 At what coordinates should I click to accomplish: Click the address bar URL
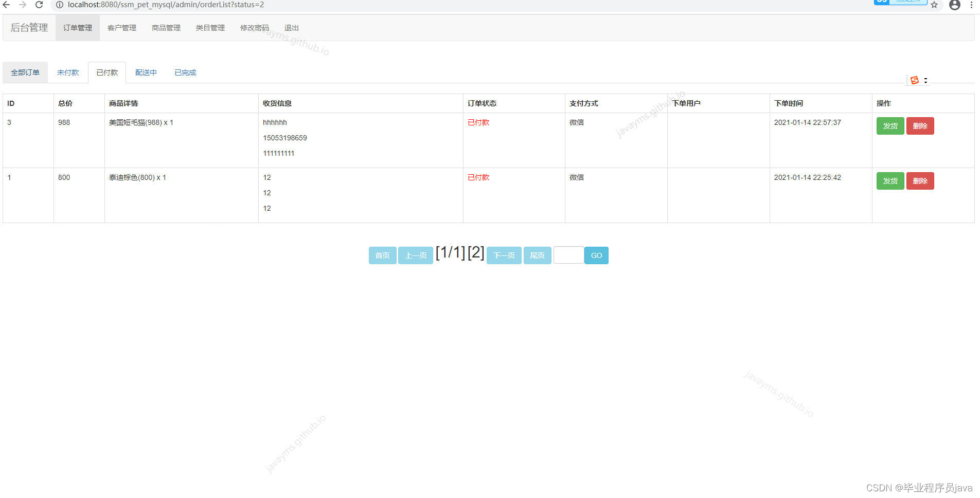coord(166,5)
